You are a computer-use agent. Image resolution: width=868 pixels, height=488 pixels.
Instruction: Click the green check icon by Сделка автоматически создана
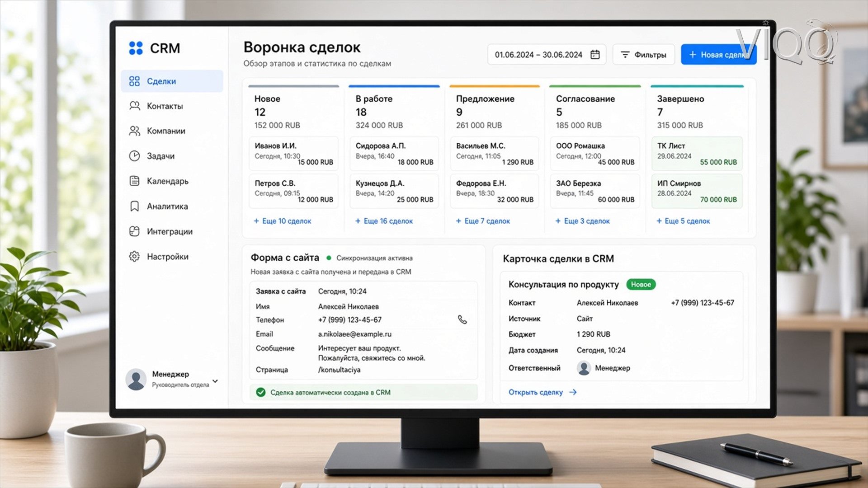point(261,392)
